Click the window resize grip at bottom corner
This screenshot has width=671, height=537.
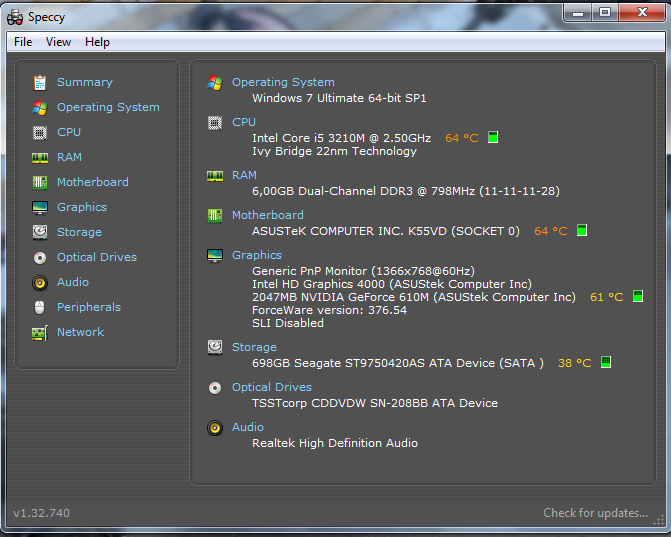[659, 519]
